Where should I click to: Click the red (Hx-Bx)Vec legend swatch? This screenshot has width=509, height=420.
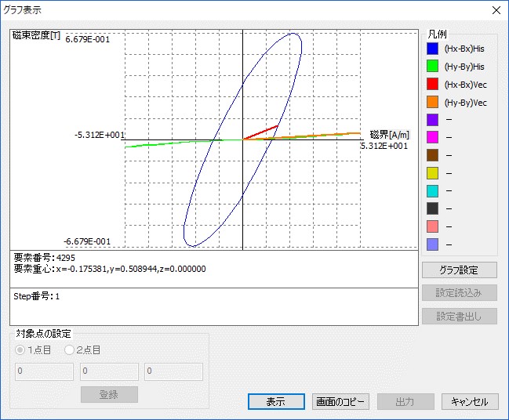click(432, 85)
